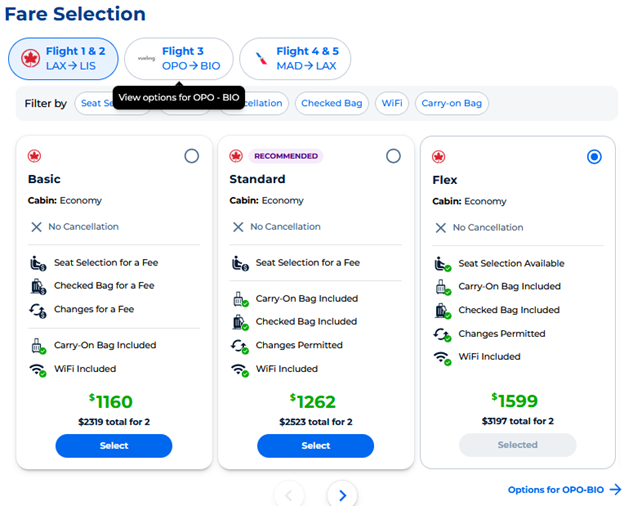The width and height of the screenshot is (624, 506).
Task: Click the Fare Selection heading
Action: (75, 14)
